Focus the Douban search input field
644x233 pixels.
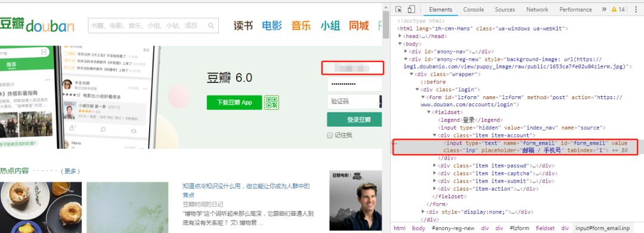153,26
